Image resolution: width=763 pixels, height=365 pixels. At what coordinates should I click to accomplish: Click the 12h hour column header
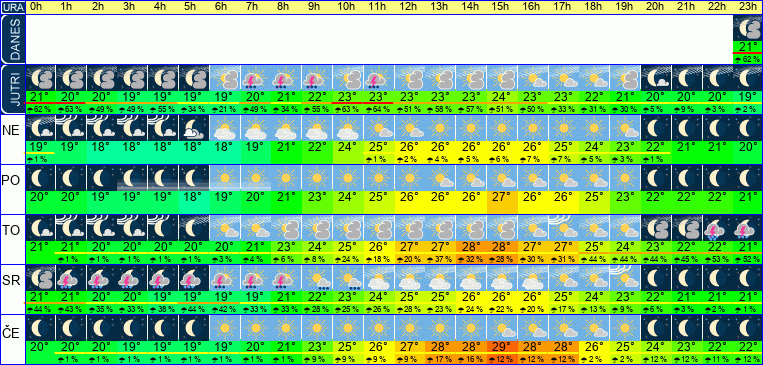pos(409,7)
